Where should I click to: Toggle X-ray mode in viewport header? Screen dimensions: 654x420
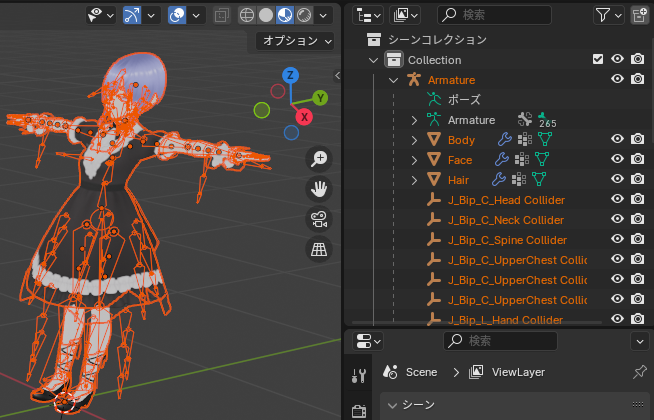click(x=221, y=15)
